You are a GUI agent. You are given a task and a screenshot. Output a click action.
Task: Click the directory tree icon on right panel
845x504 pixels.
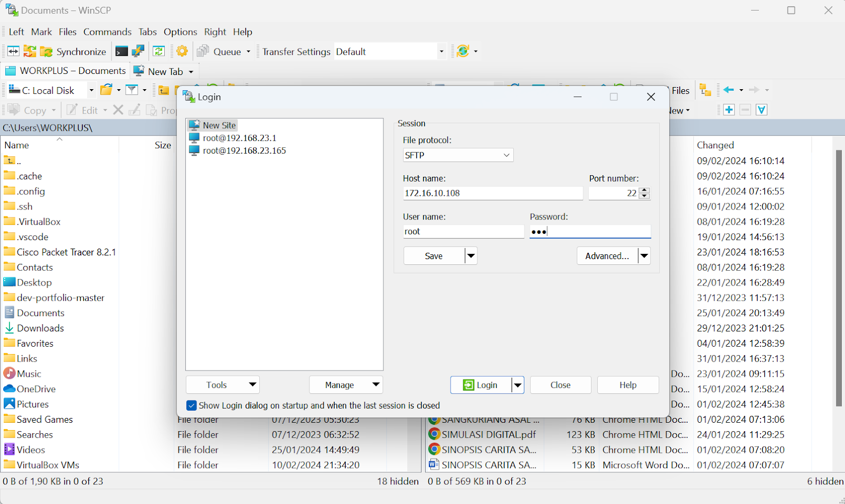[x=705, y=90]
